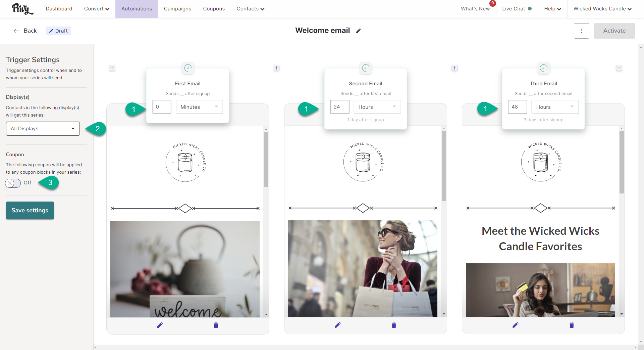Click the Second Email delay value field
The width and height of the screenshot is (644, 350).
[x=339, y=107]
